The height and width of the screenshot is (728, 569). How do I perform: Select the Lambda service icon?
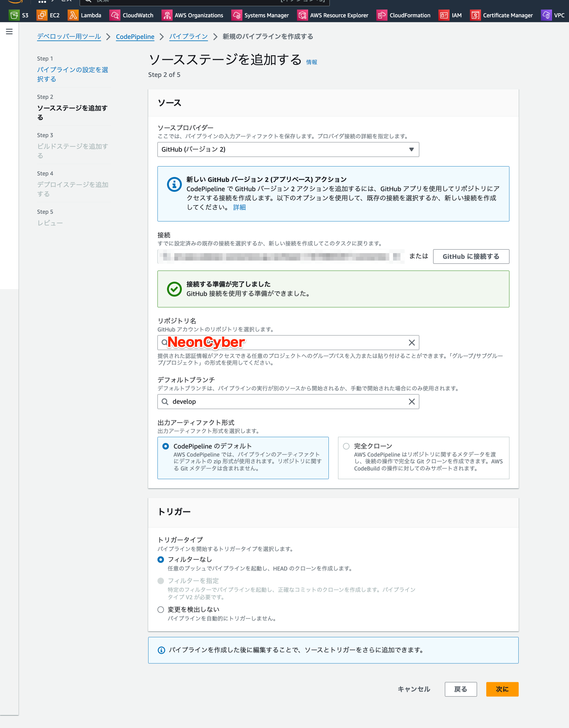[x=73, y=15]
